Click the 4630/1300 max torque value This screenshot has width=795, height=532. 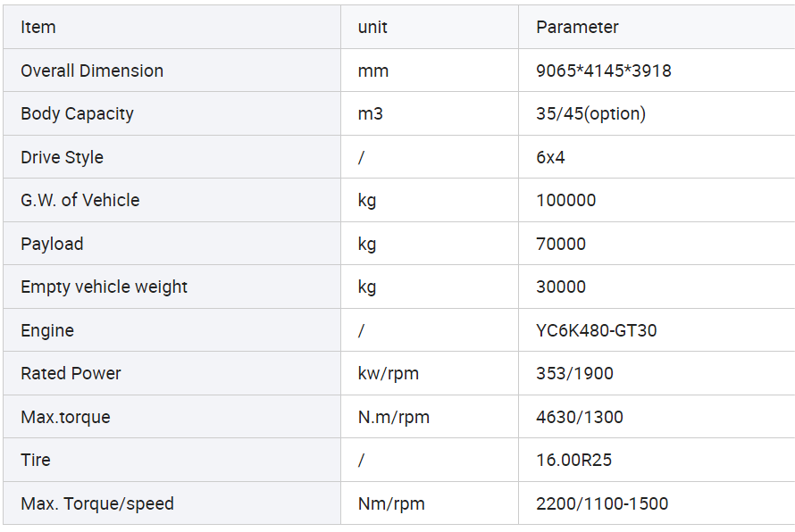click(x=580, y=417)
